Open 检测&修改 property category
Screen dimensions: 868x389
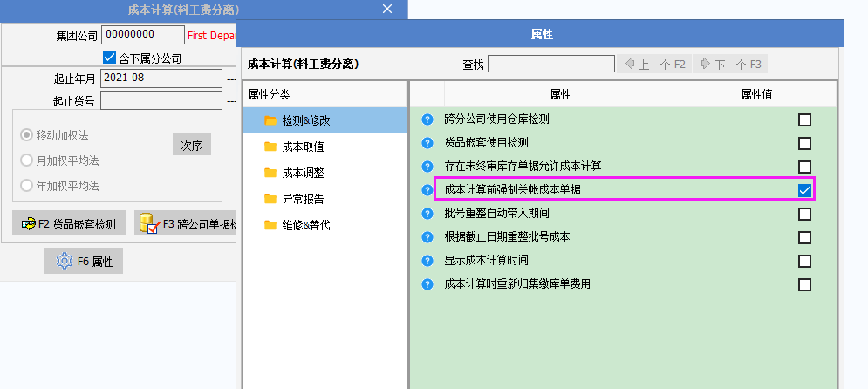tap(325, 120)
